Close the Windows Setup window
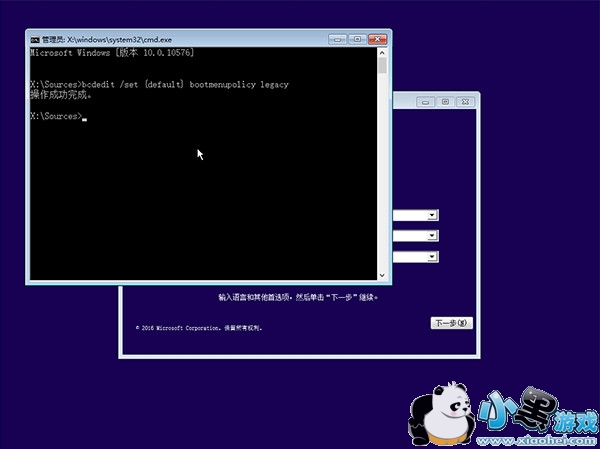Viewport: 600px width, 449px height. tap(465, 102)
